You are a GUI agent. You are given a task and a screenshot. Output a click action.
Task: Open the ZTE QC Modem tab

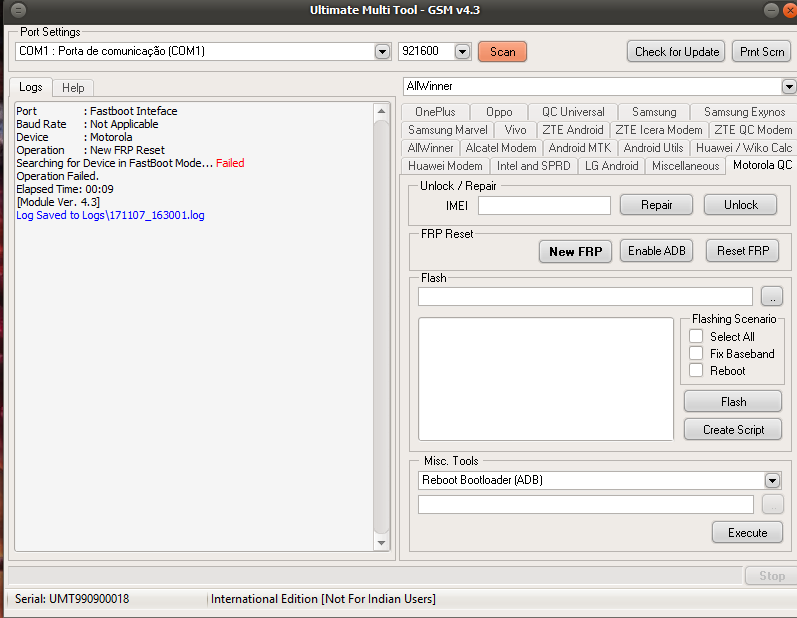point(753,130)
